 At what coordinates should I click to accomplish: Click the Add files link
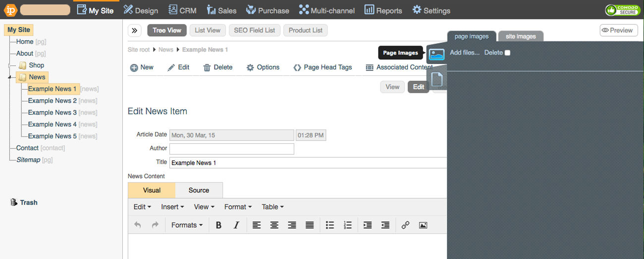(x=464, y=53)
